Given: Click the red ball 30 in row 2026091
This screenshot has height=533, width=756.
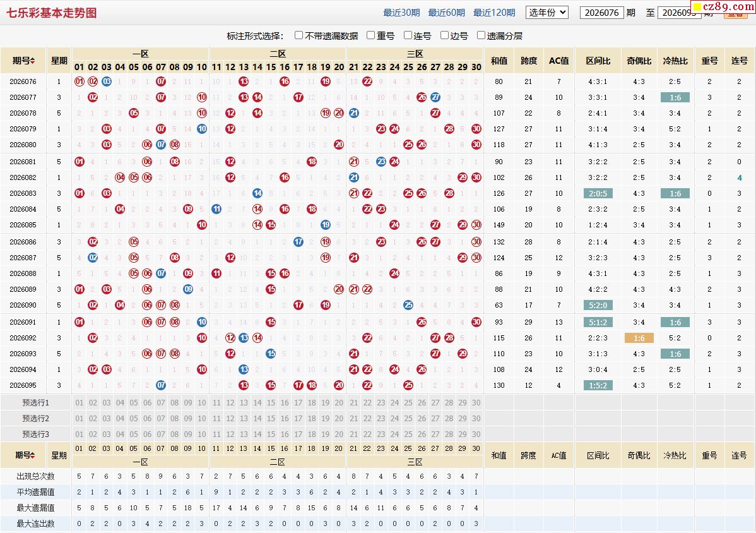Looking at the screenshot, I should (476, 322).
